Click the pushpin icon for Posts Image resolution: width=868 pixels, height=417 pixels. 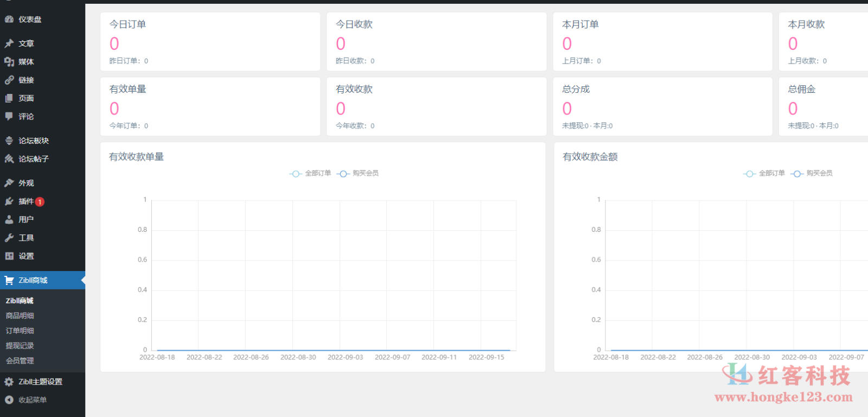(x=9, y=43)
